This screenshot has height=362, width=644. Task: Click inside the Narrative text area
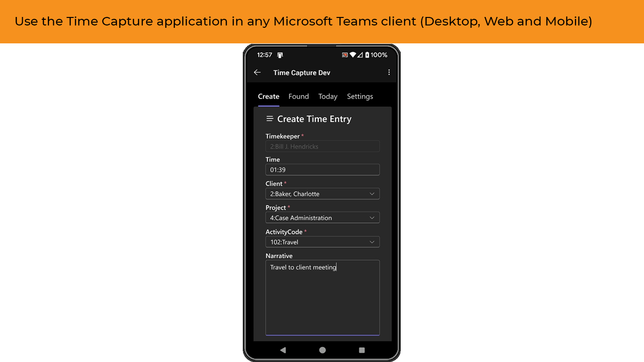[x=322, y=298]
